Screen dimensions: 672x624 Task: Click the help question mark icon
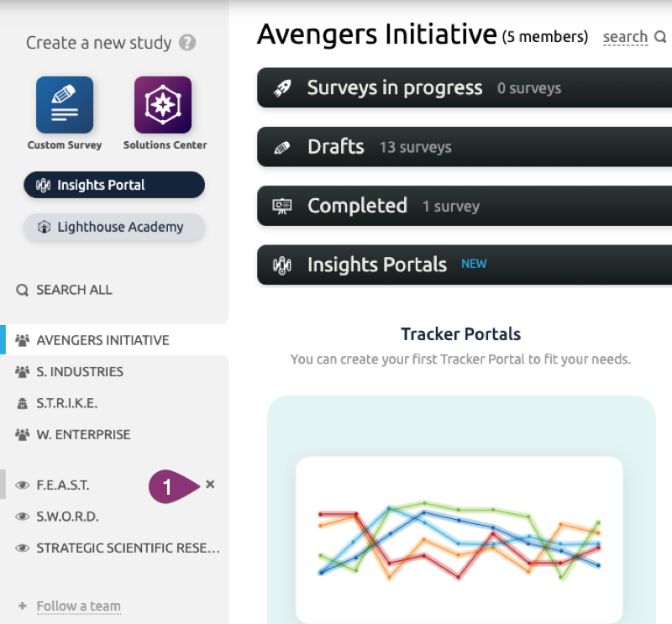point(187,43)
